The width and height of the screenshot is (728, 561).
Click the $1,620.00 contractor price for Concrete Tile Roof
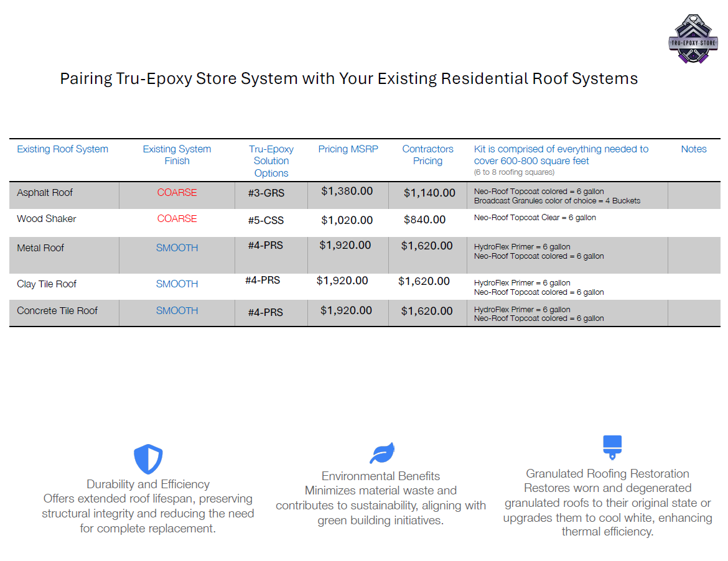pyautogui.click(x=427, y=311)
